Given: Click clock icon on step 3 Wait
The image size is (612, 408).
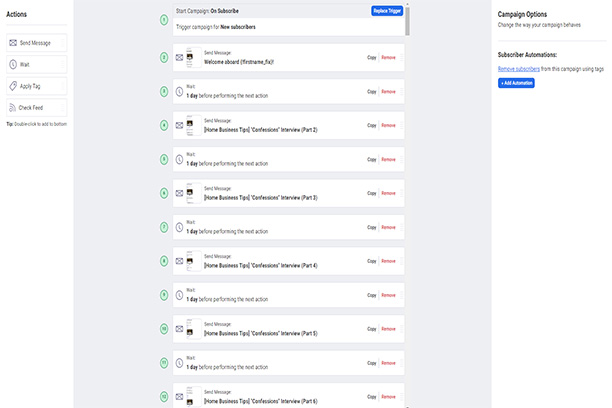Looking at the screenshot, I should (179, 92).
